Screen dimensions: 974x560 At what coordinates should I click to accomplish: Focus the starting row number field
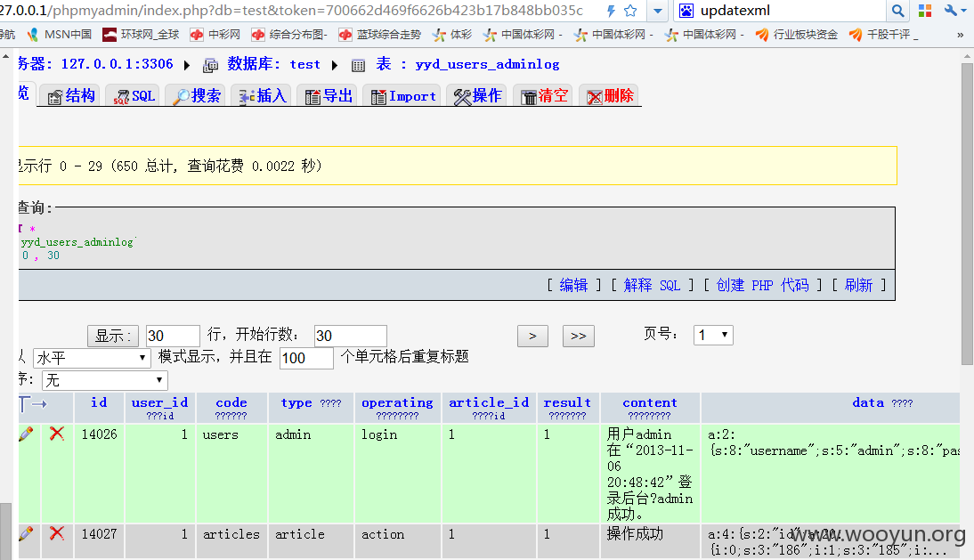(x=351, y=336)
